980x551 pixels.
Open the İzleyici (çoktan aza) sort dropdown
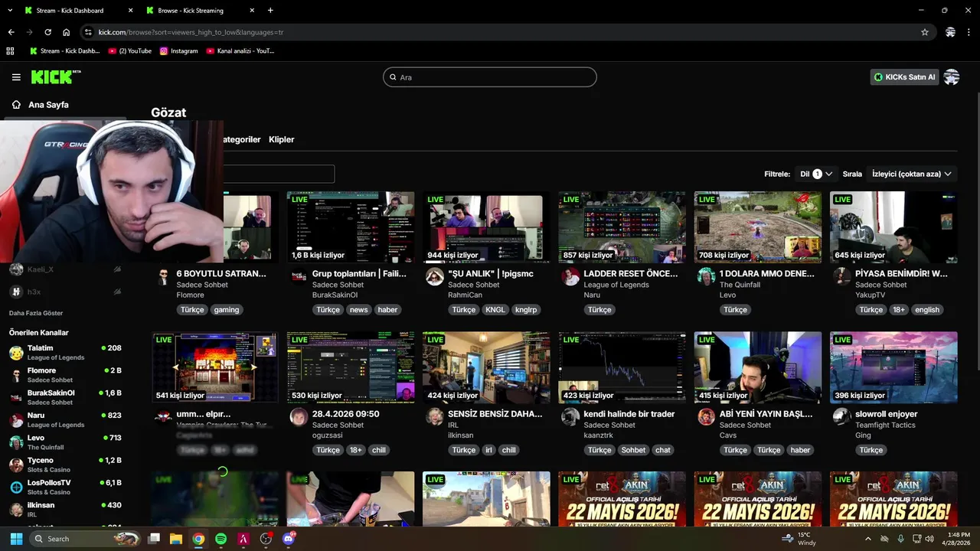pyautogui.click(x=911, y=174)
